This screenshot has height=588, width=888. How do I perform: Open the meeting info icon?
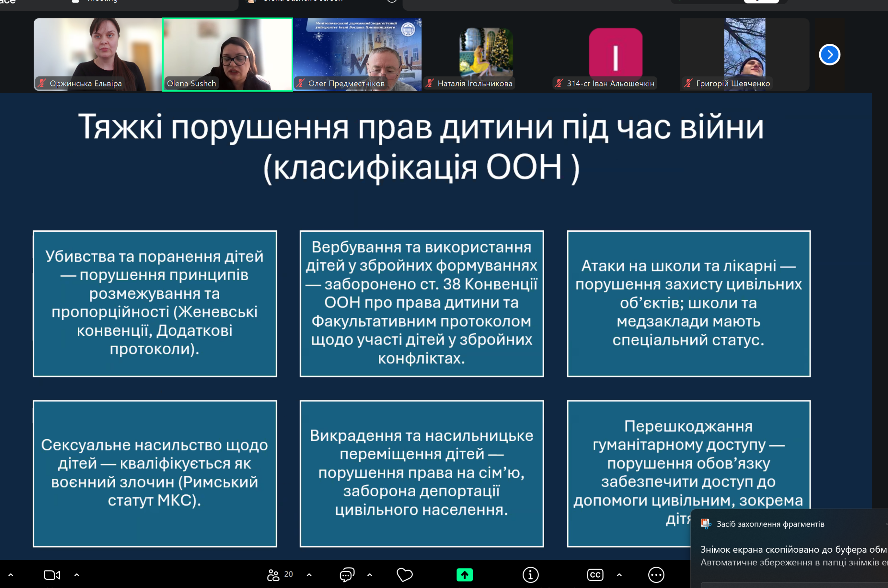pyautogui.click(x=530, y=575)
